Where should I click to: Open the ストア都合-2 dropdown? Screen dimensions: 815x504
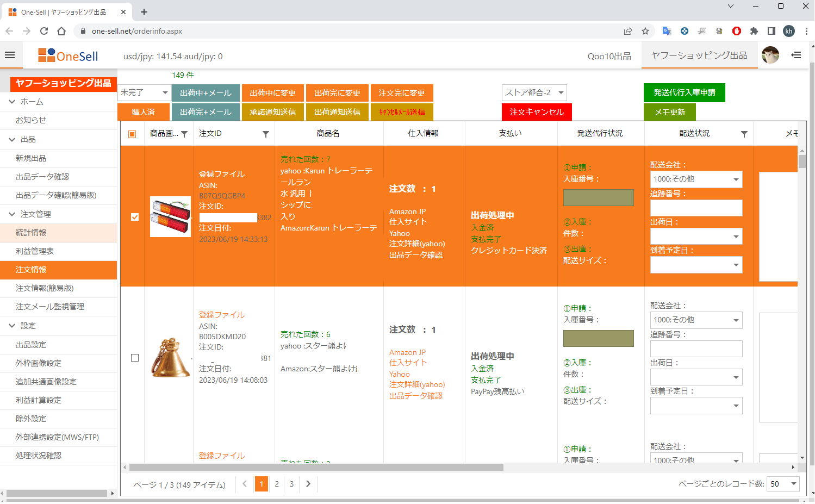534,92
